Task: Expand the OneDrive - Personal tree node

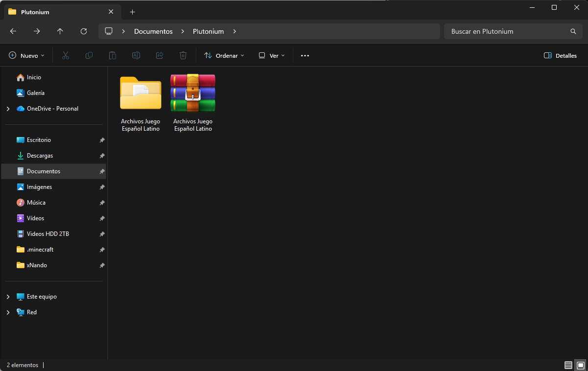Action: tap(8, 109)
